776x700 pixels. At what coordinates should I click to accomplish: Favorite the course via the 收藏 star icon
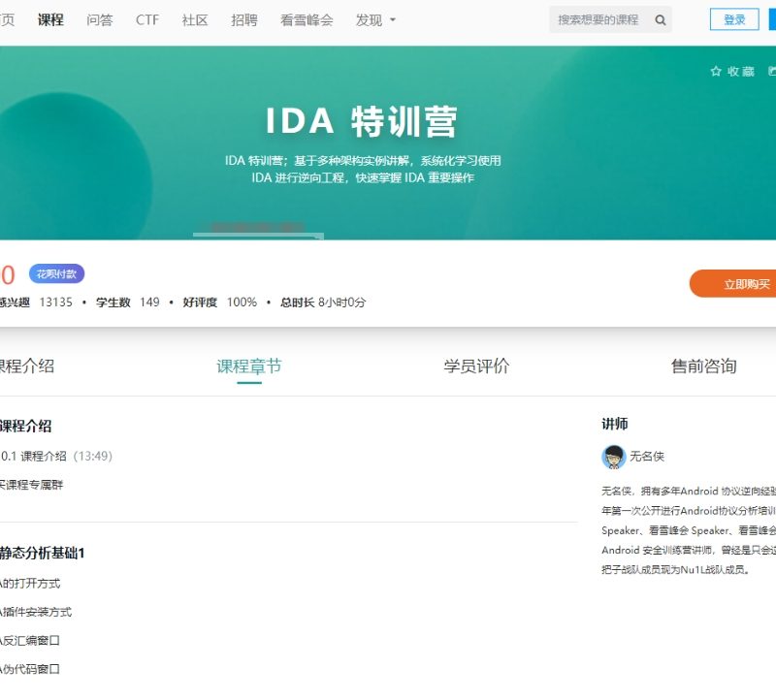[x=716, y=70]
